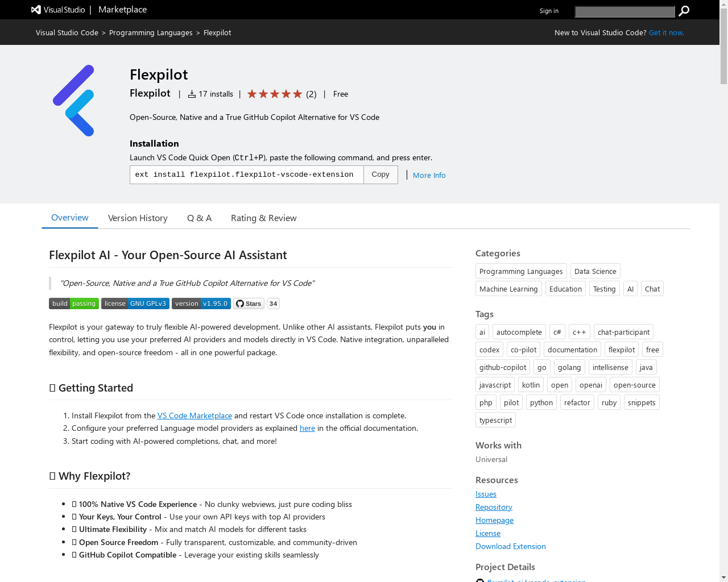Select the AI category chip
Screen dimensions: 728x582
coord(630,289)
